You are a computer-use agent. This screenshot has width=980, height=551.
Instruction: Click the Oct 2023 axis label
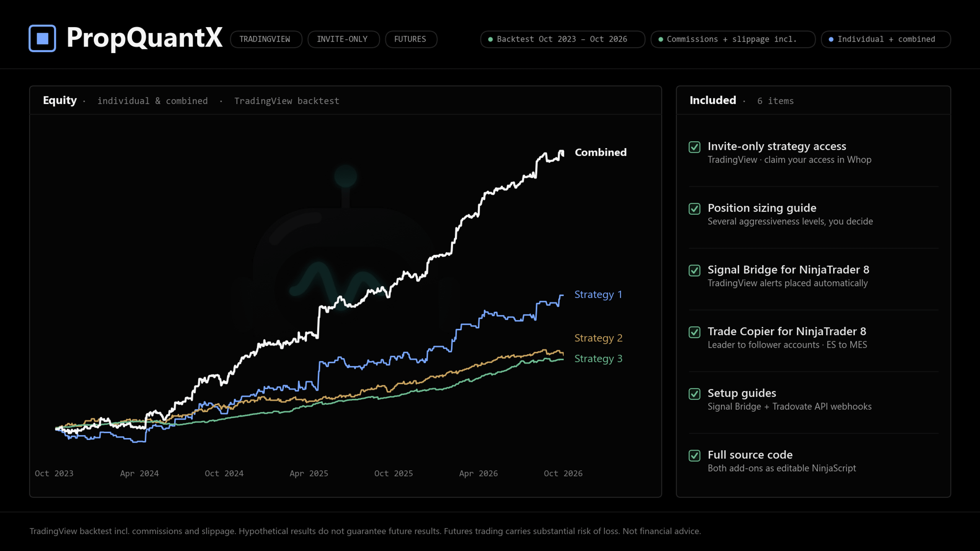point(54,474)
